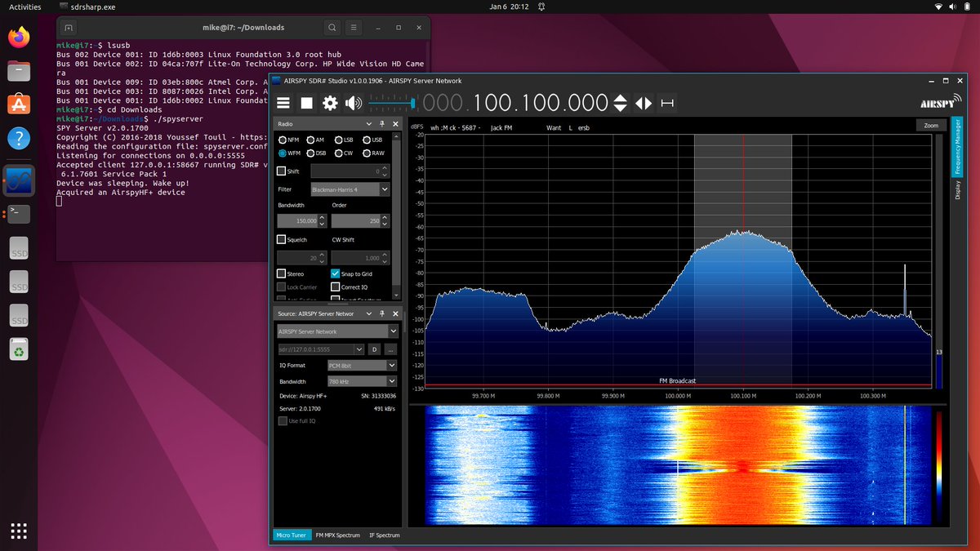This screenshot has width=980, height=551.
Task: Disable Snap to Grid
Action: click(336, 273)
